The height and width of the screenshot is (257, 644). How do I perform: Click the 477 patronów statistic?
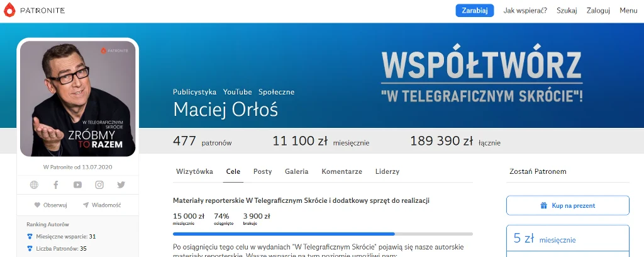click(x=202, y=142)
